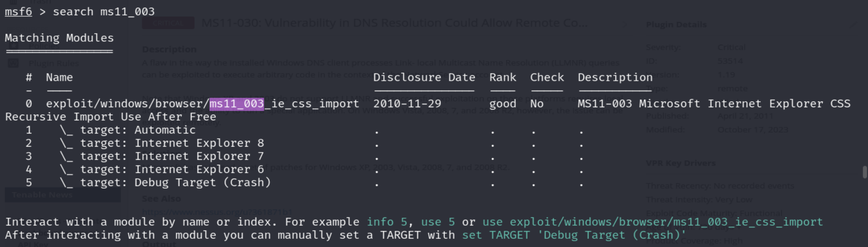Click the '#' index column header
This screenshot has width=868, height=247.
click(29, 77)
